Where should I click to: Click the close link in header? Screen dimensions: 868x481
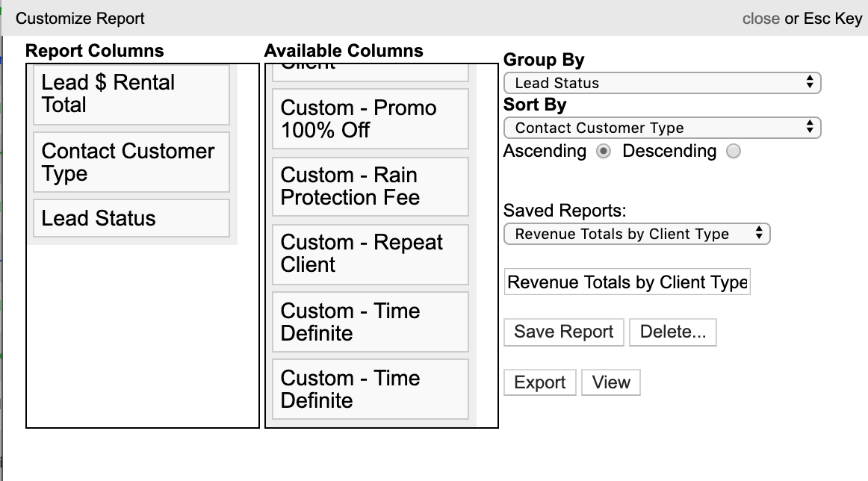point(760,19)
